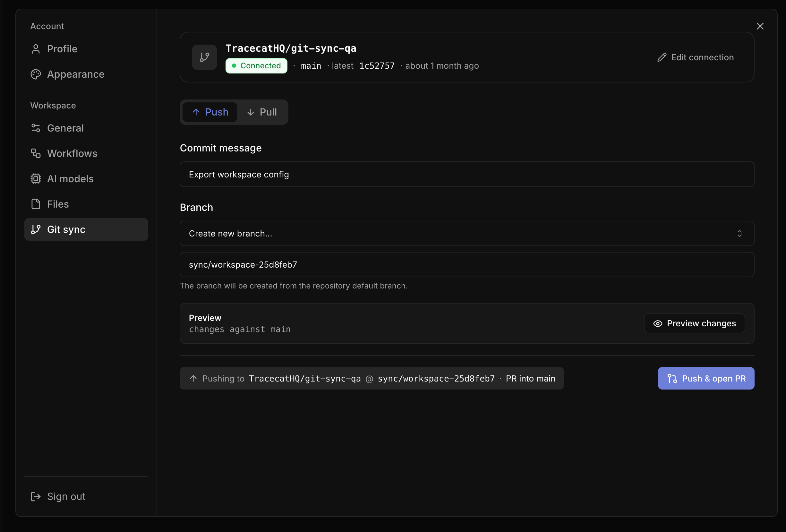The width and height of the screenshot is (786, 532).
Task: Click the pencil icon next to Edit connection
Action: (662, 57)
